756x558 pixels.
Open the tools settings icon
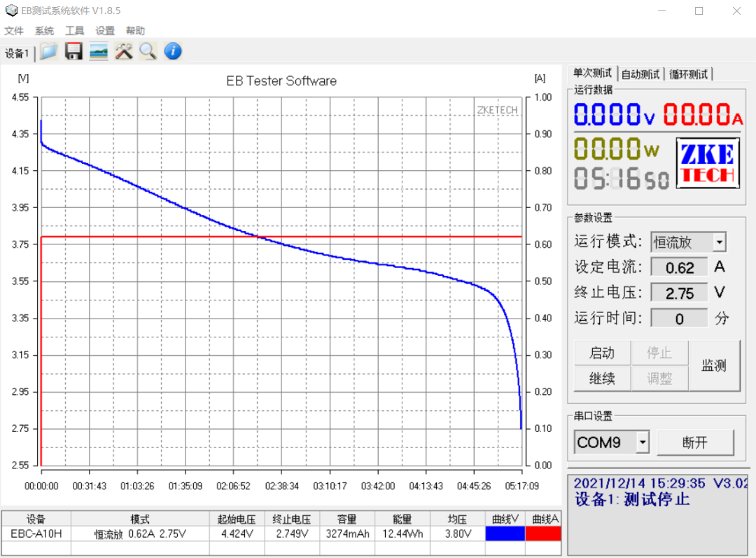[123, 51]
